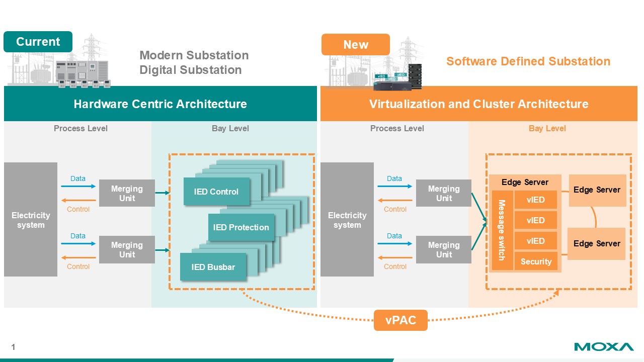Select the Hardware Centric Architecture header
644x362 pixels.
pyautogui.click(x=160, y=104)
